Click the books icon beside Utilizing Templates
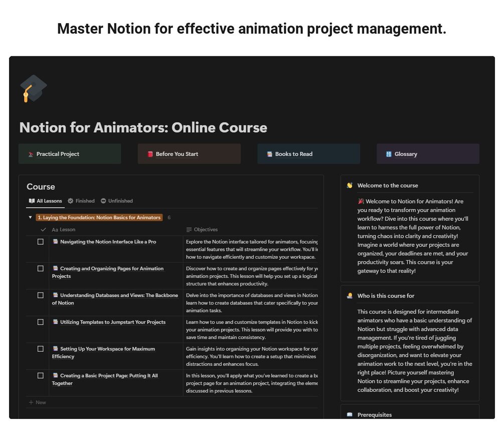Image resolution: width=504 pixels, height=428 pixels. click(x=55, y=322)
